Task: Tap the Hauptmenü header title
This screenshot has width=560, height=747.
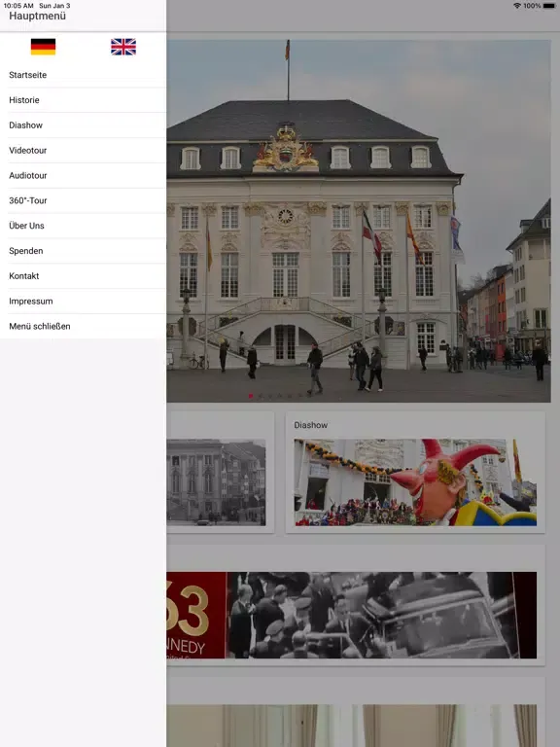Action: (x=37, y=16)
